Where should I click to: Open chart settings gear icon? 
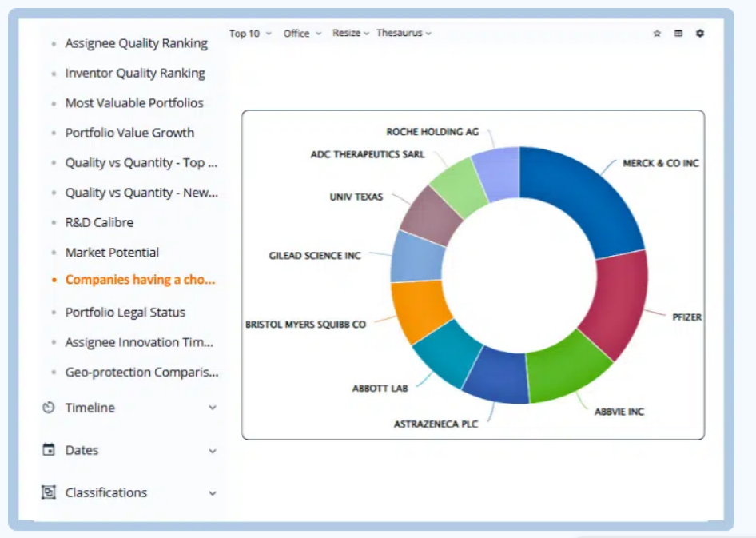700,34
